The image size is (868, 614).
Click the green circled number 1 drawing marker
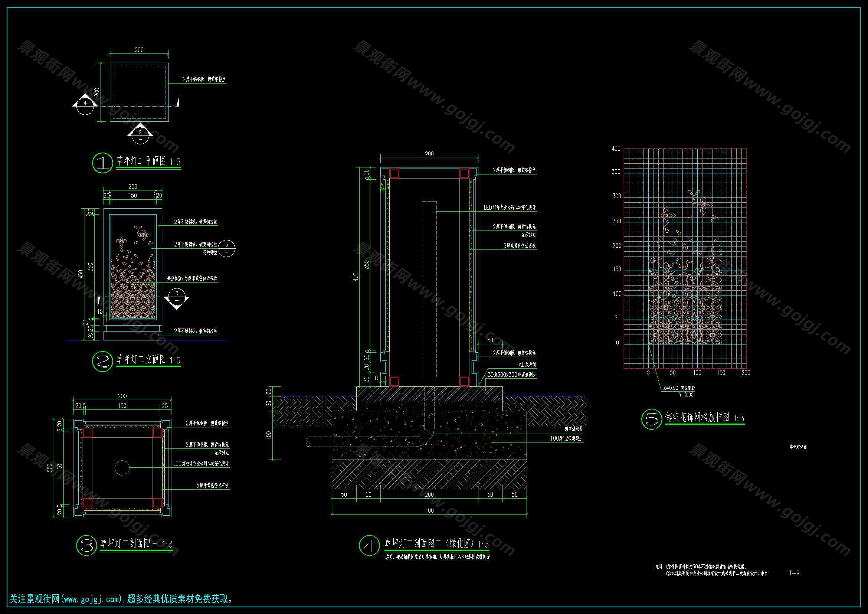point(102,163)
